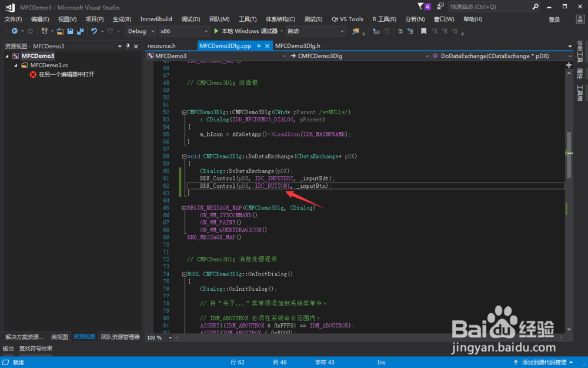Click 添加到源代码管理 in the status bar
The height and width of the screenshot is (368, 588).
[x=544, y=362]
